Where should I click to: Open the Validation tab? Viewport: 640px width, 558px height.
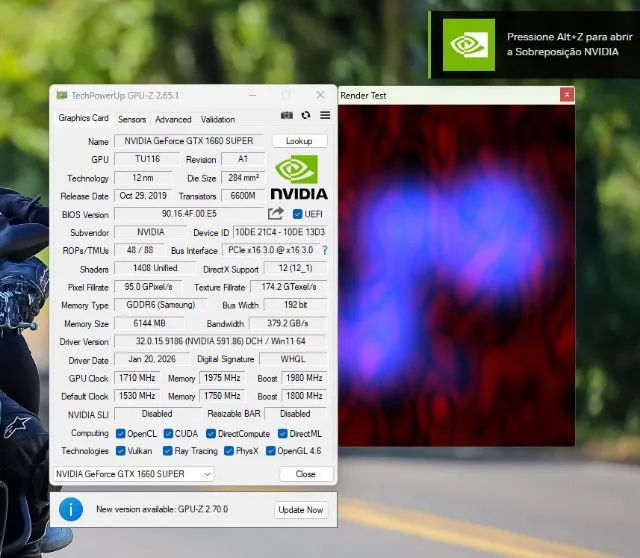[218, 119]
